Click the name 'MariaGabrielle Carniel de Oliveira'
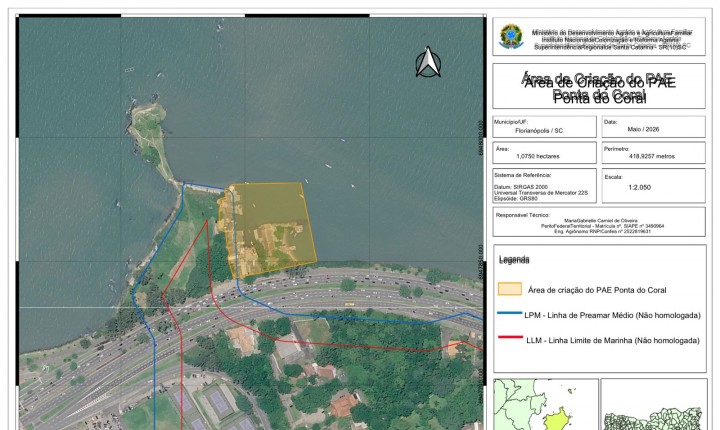 601,221
